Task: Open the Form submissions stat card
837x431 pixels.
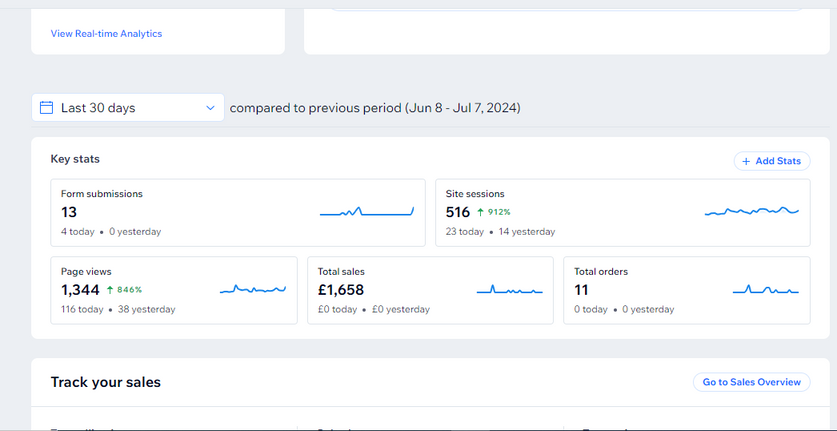Action: point(238,213)
